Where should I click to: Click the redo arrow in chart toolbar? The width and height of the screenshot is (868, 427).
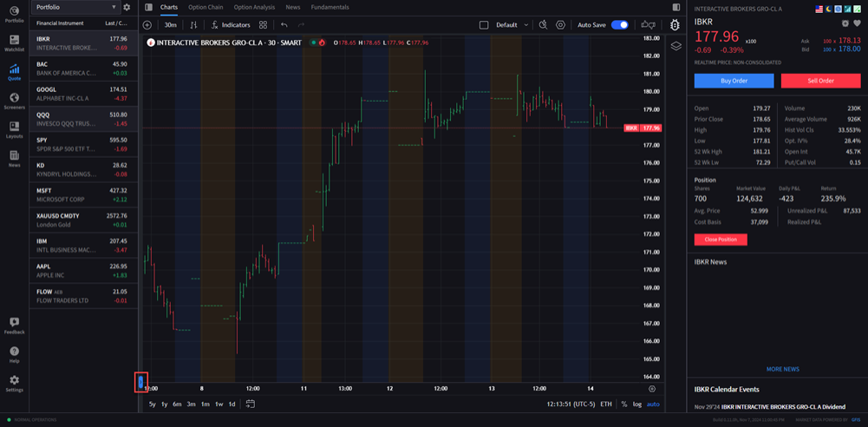pyautogui.click(x=301, y=25)
